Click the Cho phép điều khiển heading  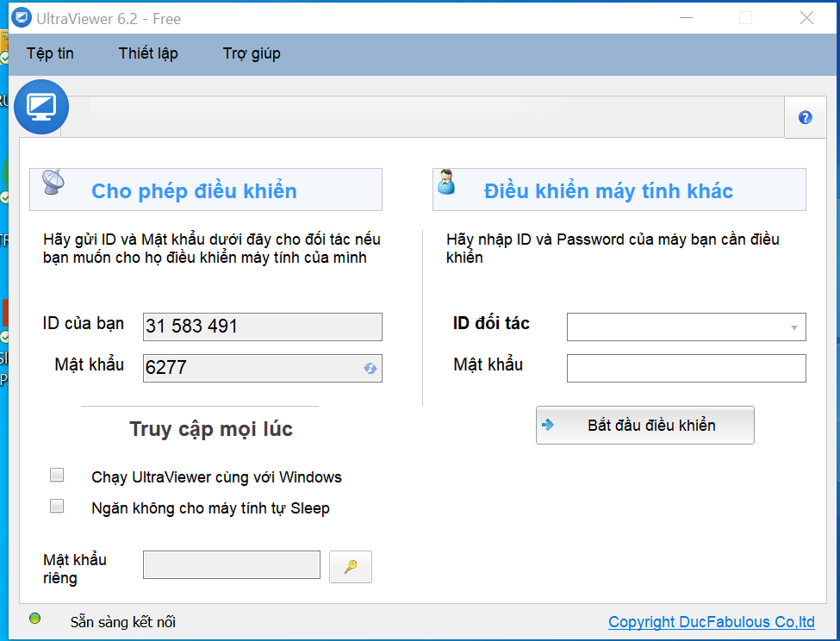[x=194, y=191]
